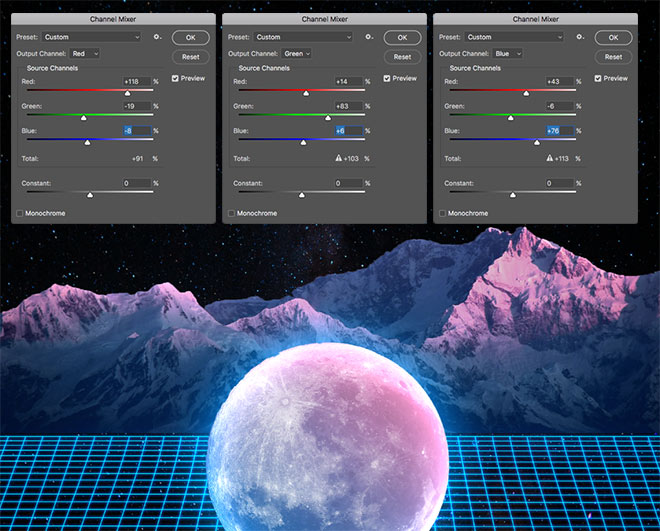Click Green slider handle in Red output dialog
The width and height of the screenshot is (660, 531).
pyautogui.click(x=84, y=118)
